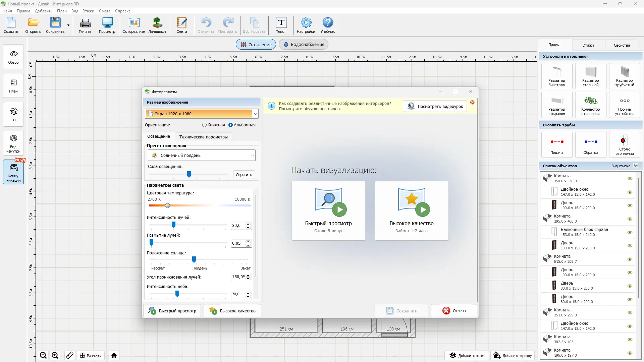The height and width of the screenshot is (362, 644).
Task: Click the zoom in magnifier icon
Action: (x=55, y=355)
